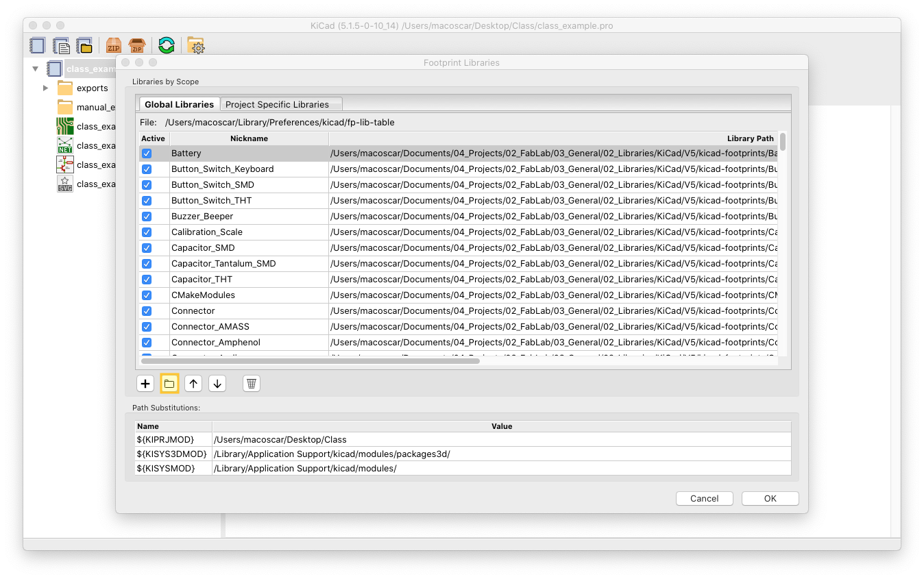Image resolution: width=924 pixels, height=579 pixels.
Task: Click the unzip archive toolbar icon
Action: pos(137,46)
